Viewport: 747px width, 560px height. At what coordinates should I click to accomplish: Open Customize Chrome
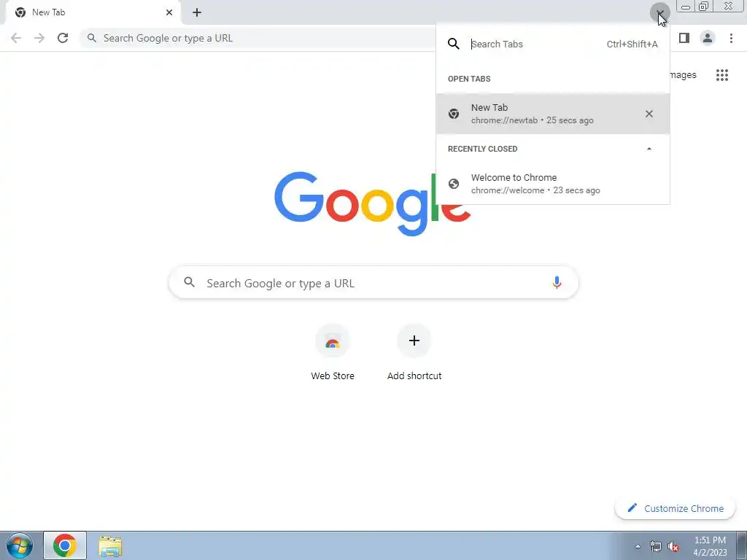point(675,508)
